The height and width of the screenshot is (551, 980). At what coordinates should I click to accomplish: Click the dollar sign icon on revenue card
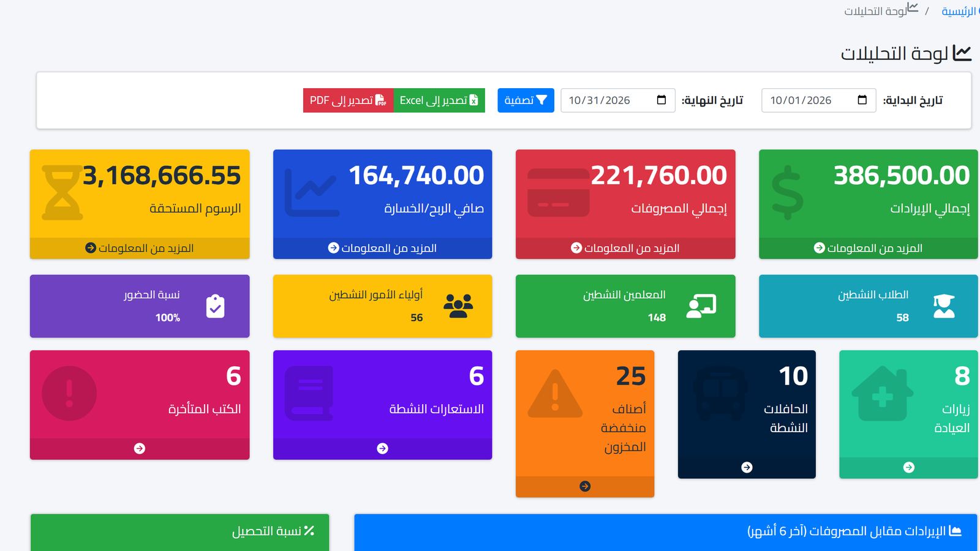(787, 193)
